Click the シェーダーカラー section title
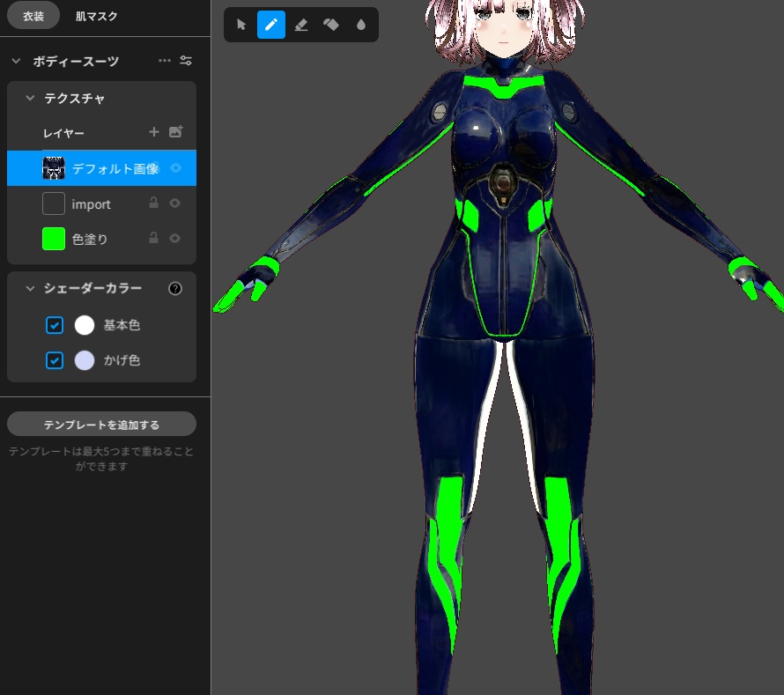 point(93,288)
